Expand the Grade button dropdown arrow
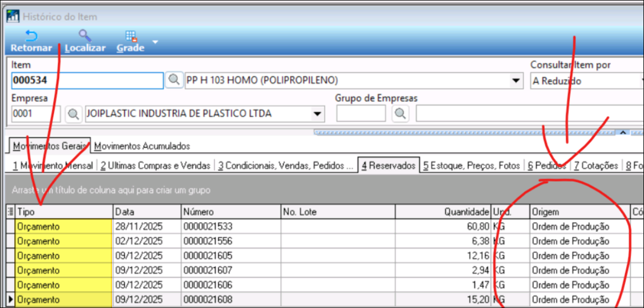 [155, 42]
